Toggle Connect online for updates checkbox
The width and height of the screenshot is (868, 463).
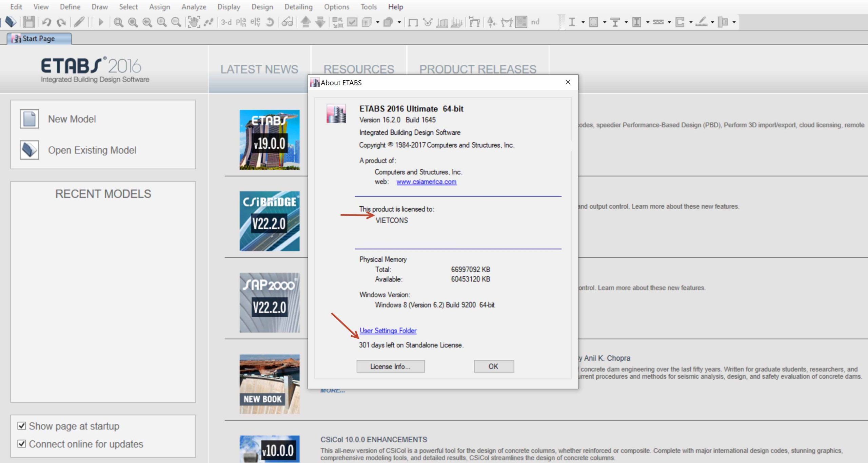(22, 444)
